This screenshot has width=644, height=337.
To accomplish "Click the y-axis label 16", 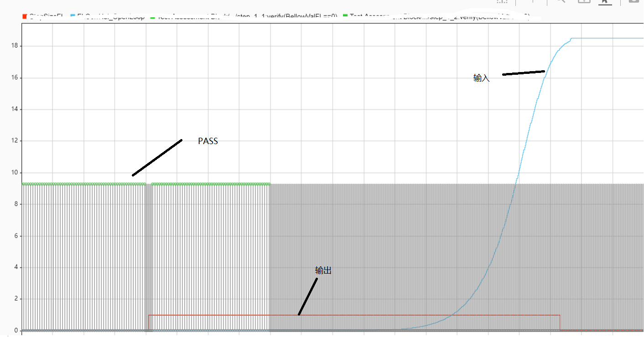I will [14, 78].
